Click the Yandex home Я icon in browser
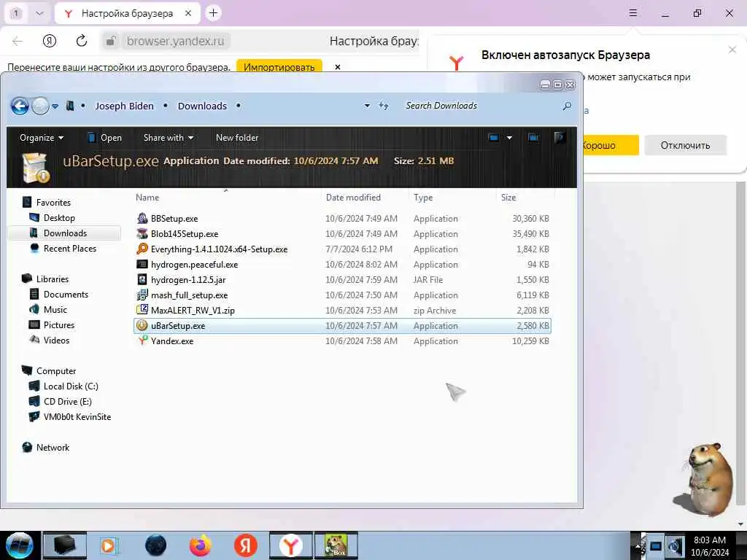Image resolution: width=747 pixels, height=560 pixels. [x=50, y=41]
